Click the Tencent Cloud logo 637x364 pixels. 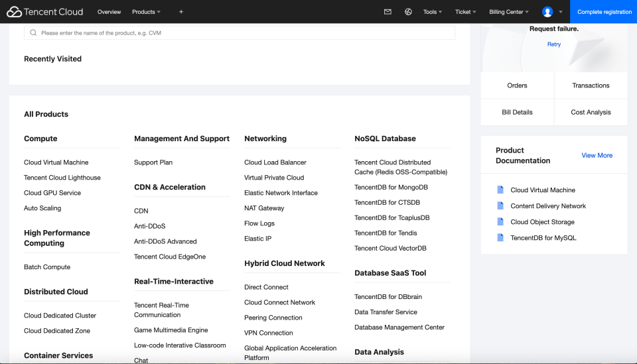coord(44,12)
